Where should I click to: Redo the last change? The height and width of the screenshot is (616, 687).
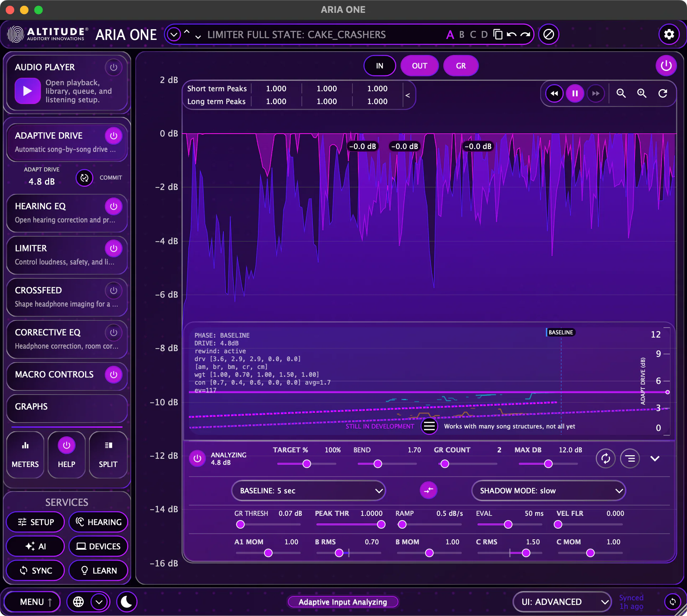tap(525, 35)
